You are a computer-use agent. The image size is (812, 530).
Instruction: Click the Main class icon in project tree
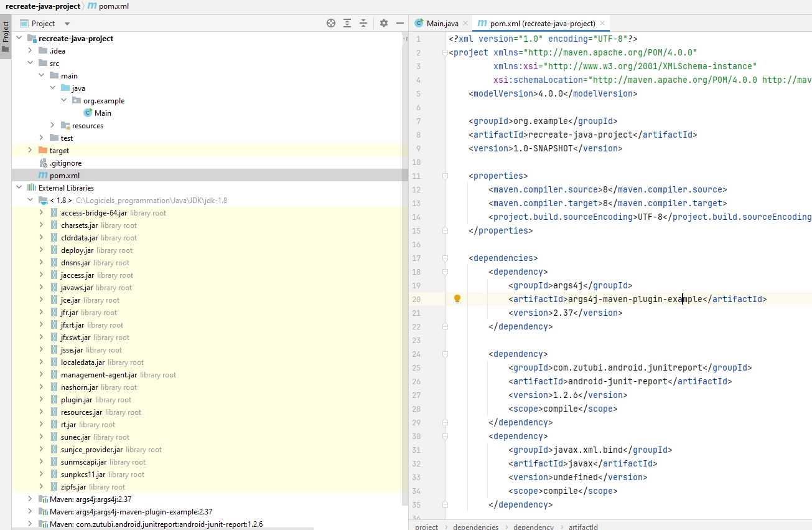pyautogui.click(x=87, y=113)
